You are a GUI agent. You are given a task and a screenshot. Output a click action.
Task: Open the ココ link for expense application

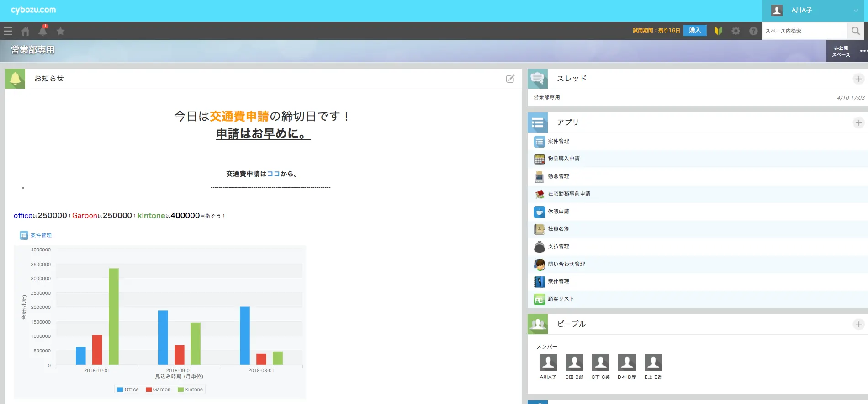pyautogui.click(x=273, y=174)
